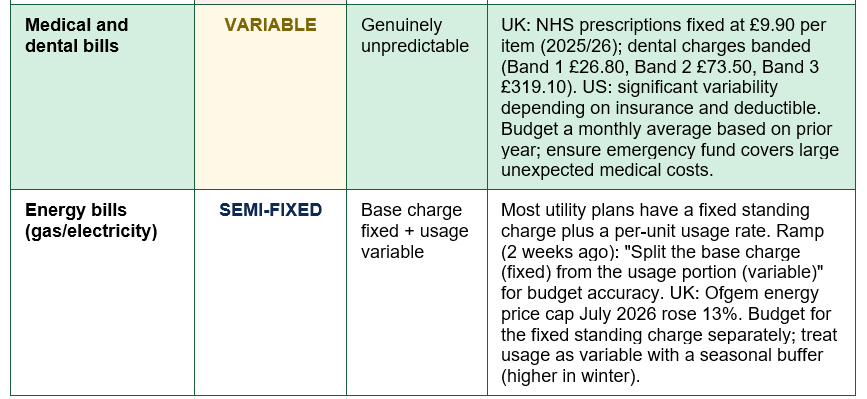The height and width of the screenshot is (399, 867).
Task: Click the 'Most utility plans have a fixed standing' text
Action: [x=655, y=210]
